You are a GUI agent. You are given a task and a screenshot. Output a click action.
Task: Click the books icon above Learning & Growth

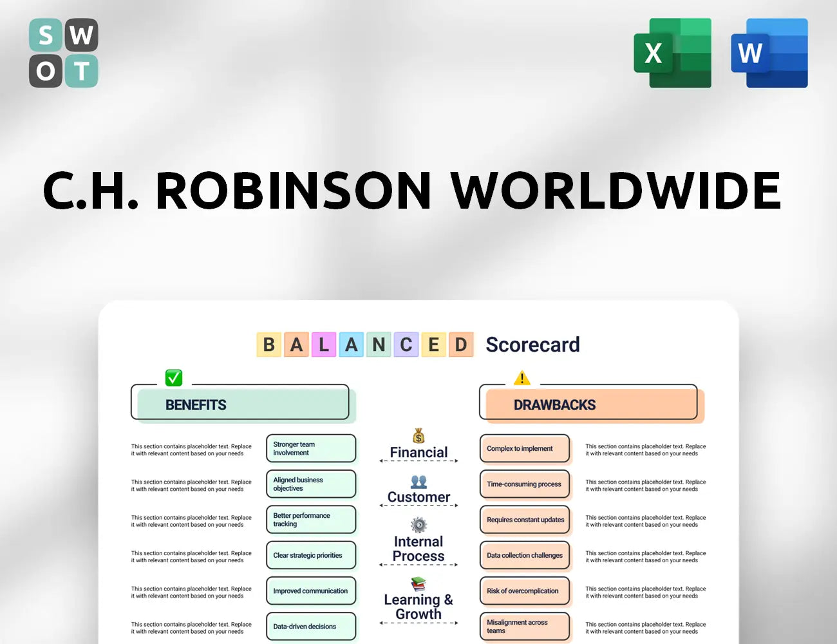(x=418, y=584)
